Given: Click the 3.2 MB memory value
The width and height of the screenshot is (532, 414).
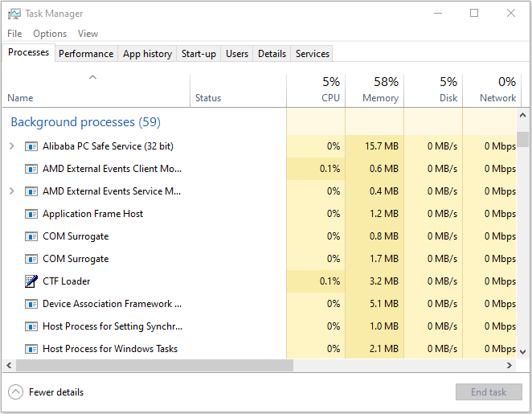Looking at the screenshot, I should pyautogui.click(x=384, y=281).
